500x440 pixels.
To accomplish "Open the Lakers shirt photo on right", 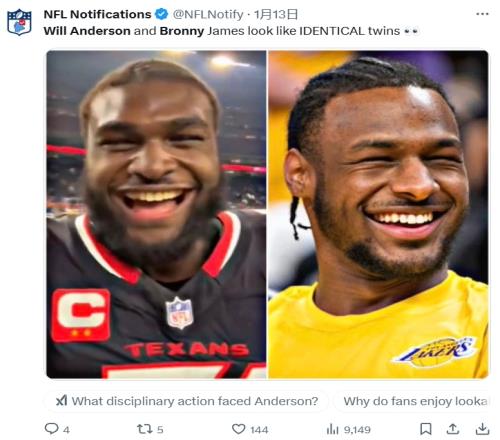I will 378,214.
